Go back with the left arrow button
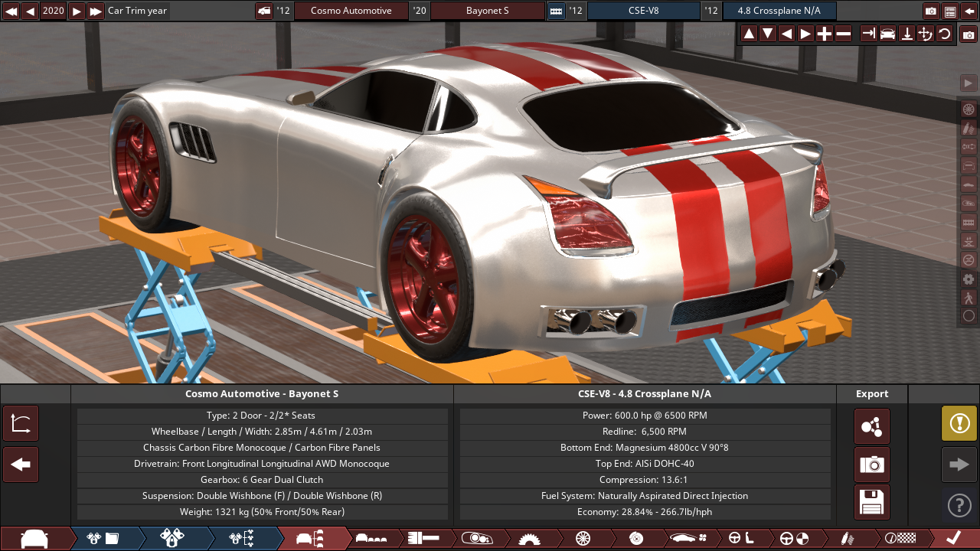 [21, 465]
